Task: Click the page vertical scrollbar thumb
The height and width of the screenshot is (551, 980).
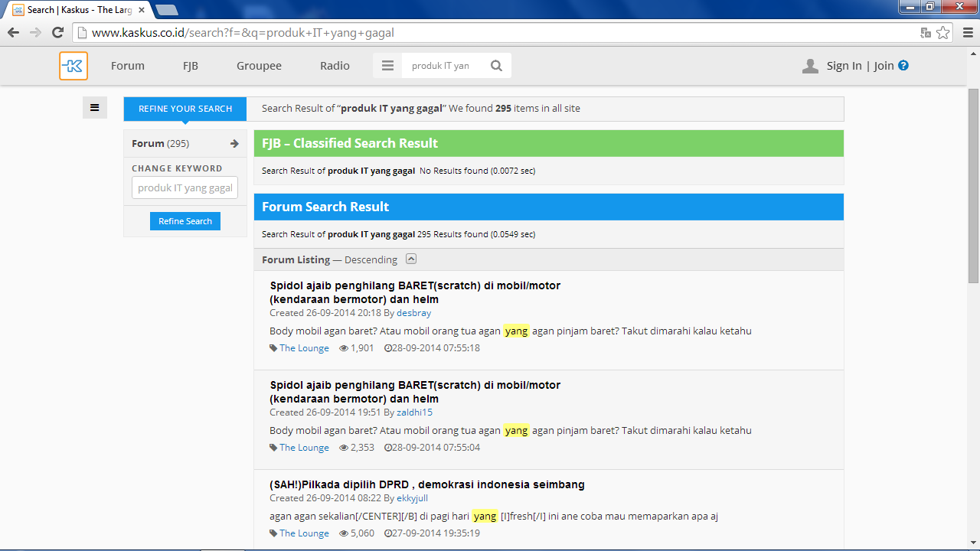Action: (x=973, y=185)
